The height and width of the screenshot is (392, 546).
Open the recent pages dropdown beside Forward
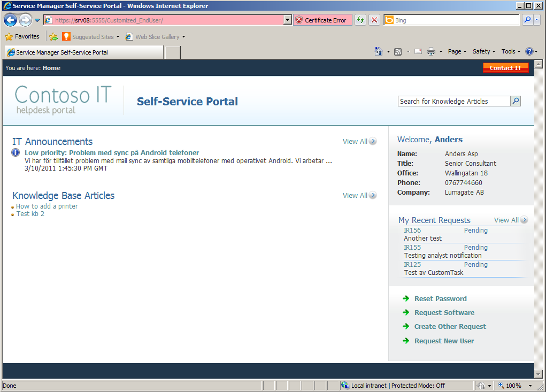point(37,20)
